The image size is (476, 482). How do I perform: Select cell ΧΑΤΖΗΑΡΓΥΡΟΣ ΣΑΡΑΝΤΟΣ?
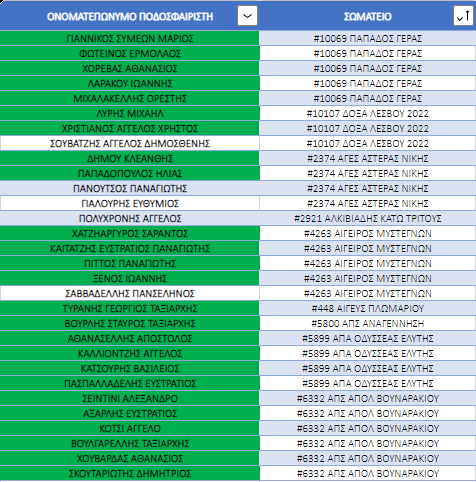130,233
